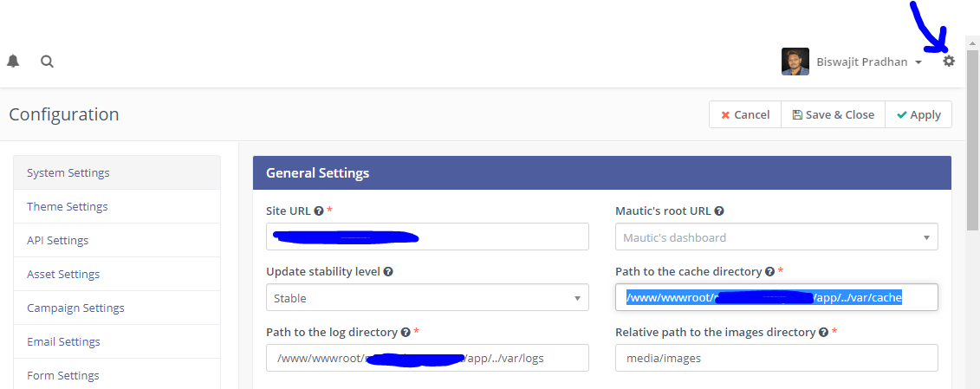Expand the Update stability level dropdown
This screenshot has width=980, height=389.
tap(426, 298)
